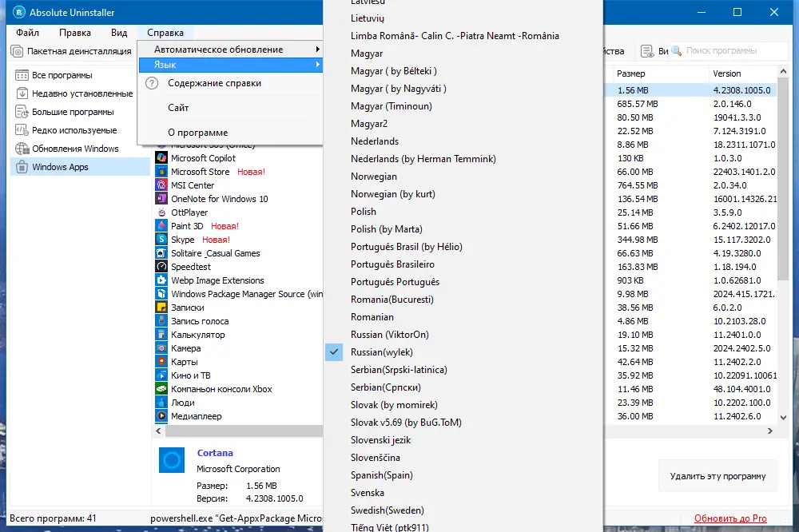Open the Файл menu
This screenshot has width=799, height=532.
27,33
